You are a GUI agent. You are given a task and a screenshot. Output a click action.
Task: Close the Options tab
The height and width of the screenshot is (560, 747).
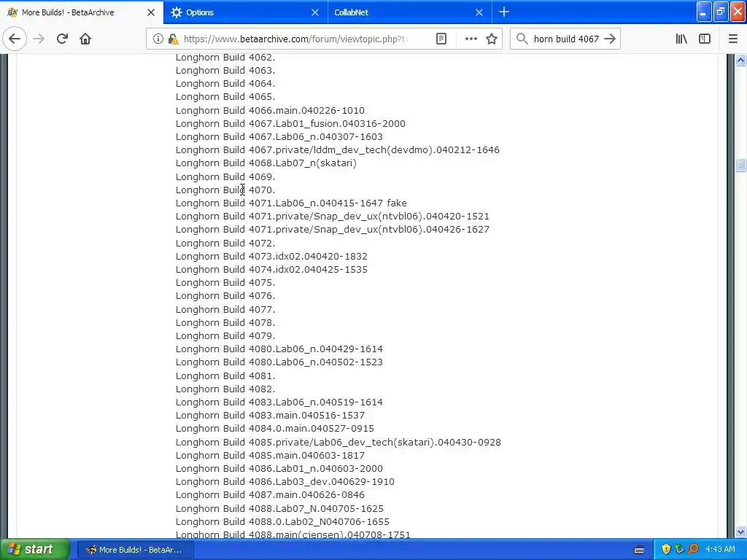[x=315, y=12]
